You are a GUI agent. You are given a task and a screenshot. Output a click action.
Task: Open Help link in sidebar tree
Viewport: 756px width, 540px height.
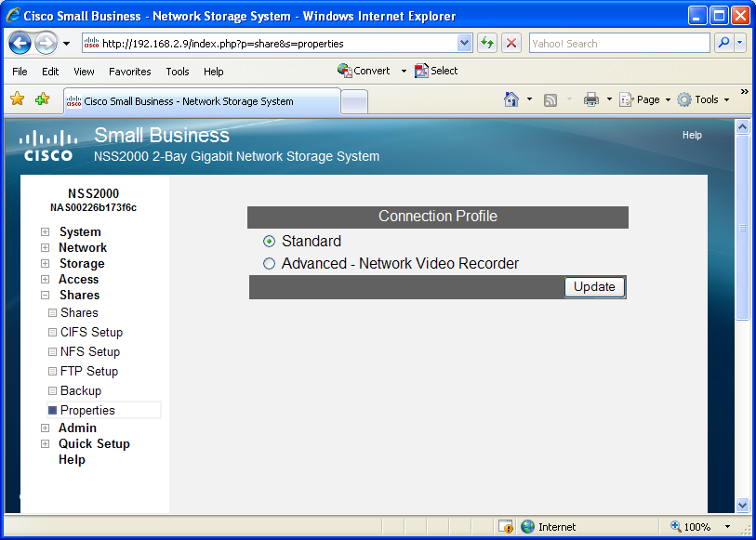pyautogui.click(x=72, y=460)
